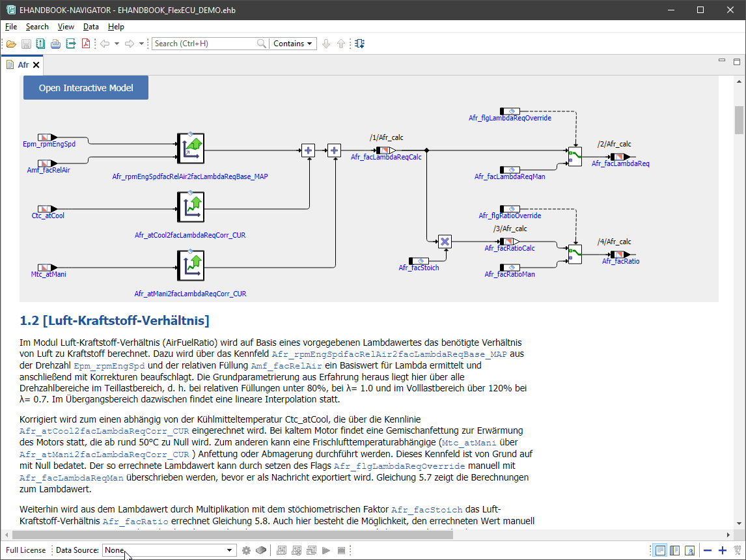Reset zoom with the 100% icon
The width and height of the screenshot is (746, 560).
738,550
